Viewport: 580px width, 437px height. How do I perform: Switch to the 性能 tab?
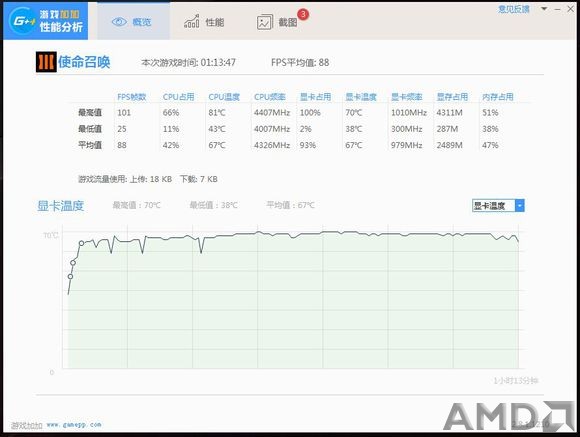204,22
